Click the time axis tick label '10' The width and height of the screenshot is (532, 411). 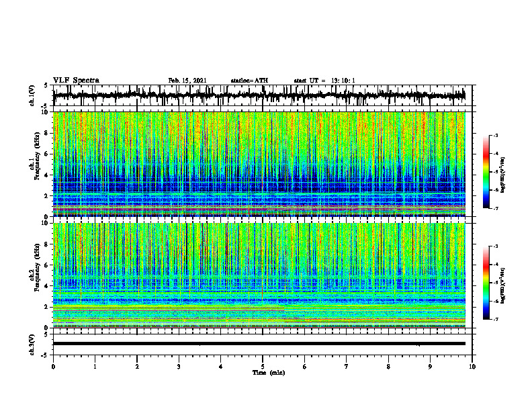click(x=472, y=367)
